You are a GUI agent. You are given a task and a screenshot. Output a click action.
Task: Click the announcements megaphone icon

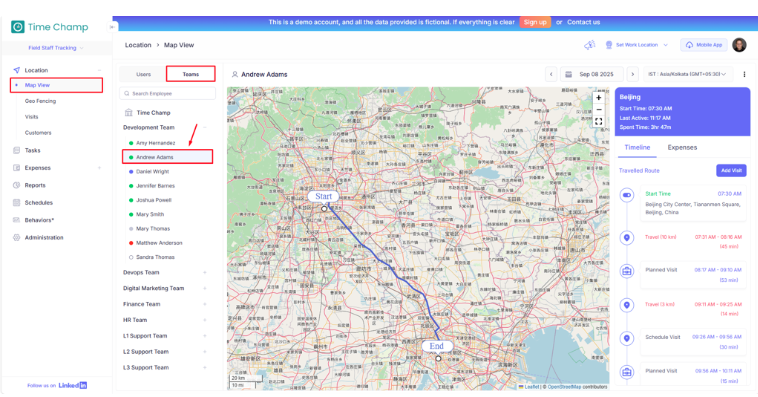[x=589, y=45]
